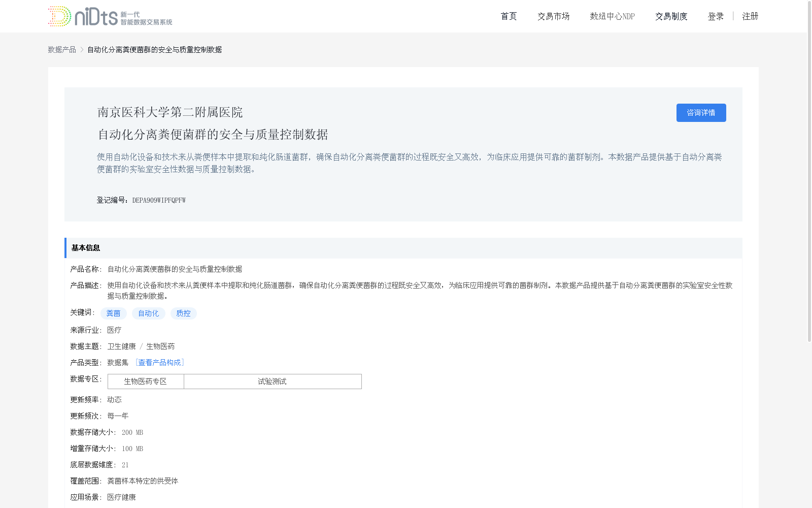812x508 pixels.
Task: Click the 200 MB storage size value
Action: [x=132, y=432]
